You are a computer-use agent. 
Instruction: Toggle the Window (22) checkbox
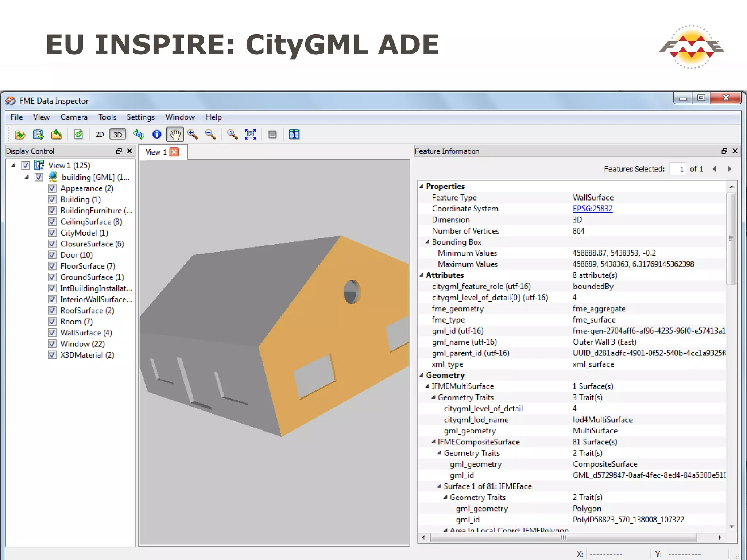click(52, 344)
